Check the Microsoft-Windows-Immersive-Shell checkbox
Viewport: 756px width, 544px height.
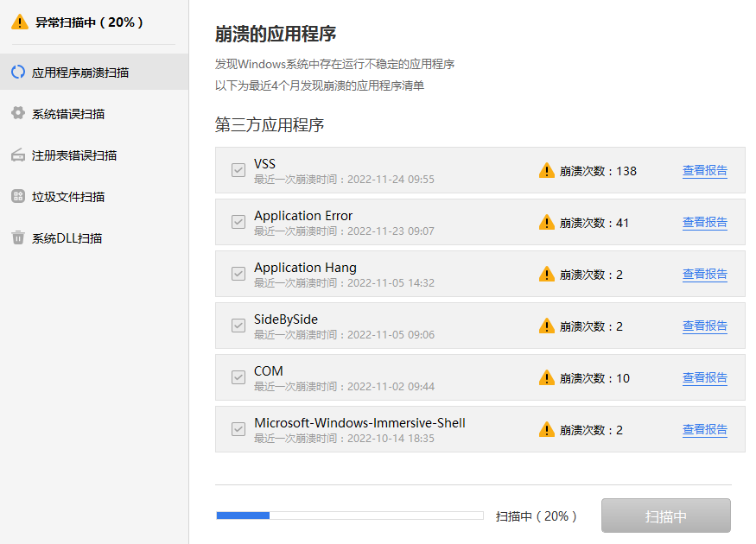coord(238,429)
